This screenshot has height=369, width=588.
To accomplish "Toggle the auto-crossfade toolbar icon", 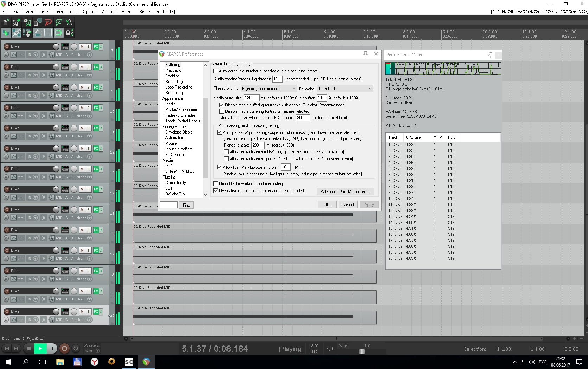I will point(6,33).
